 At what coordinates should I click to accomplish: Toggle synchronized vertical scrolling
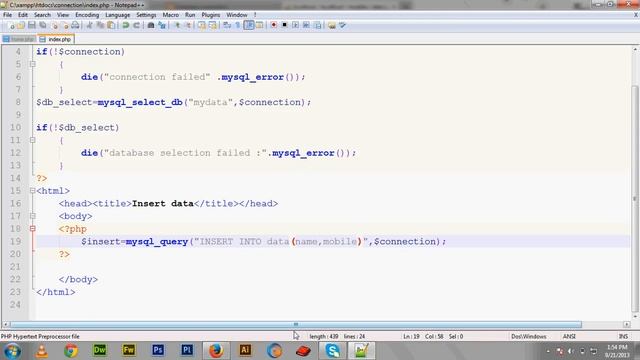[202, 25]
